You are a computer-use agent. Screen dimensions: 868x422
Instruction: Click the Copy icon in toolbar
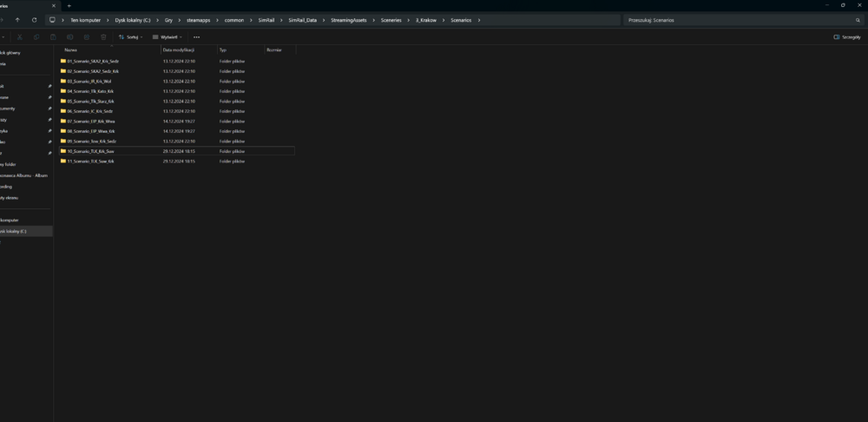[36, 37]
